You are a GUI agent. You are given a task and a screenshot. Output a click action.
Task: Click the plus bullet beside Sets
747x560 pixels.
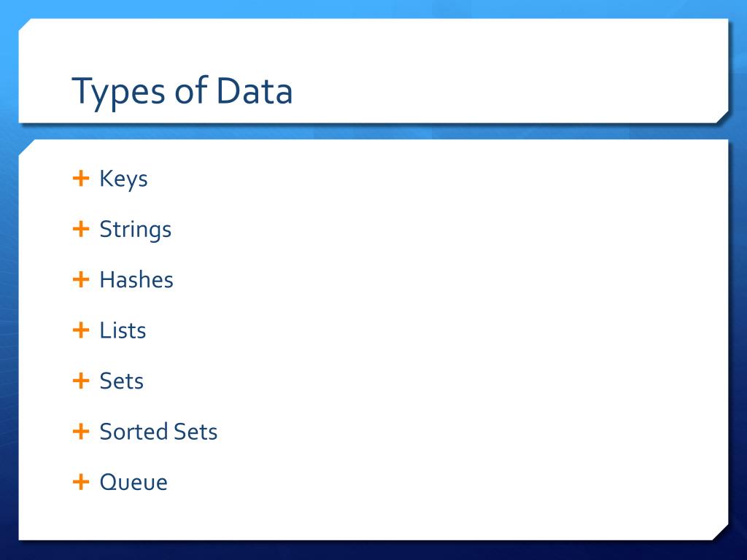click(81, 381)
